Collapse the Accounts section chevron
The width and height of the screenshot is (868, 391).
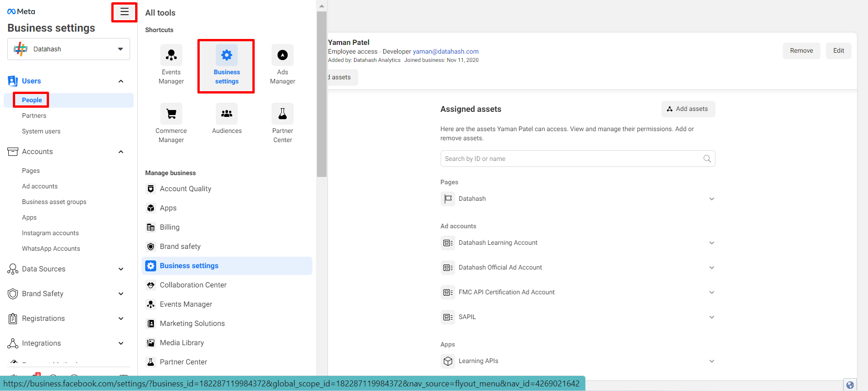click(121, 152)
